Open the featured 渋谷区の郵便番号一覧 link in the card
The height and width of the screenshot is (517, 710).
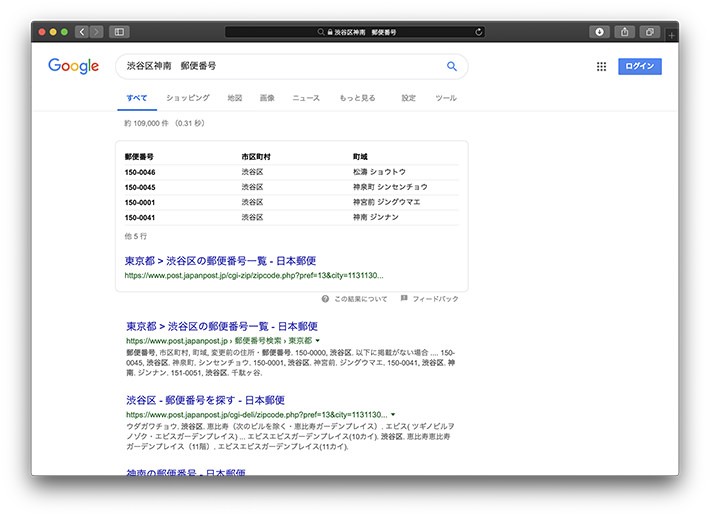pyautogui.click(x=220, y=261)
